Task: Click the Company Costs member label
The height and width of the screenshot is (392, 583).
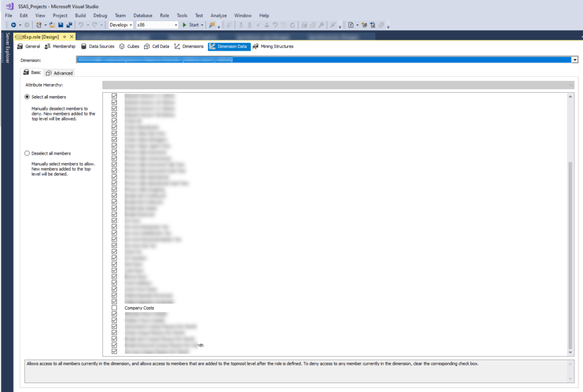Action: pyautogui.click(x=139, y=308)
